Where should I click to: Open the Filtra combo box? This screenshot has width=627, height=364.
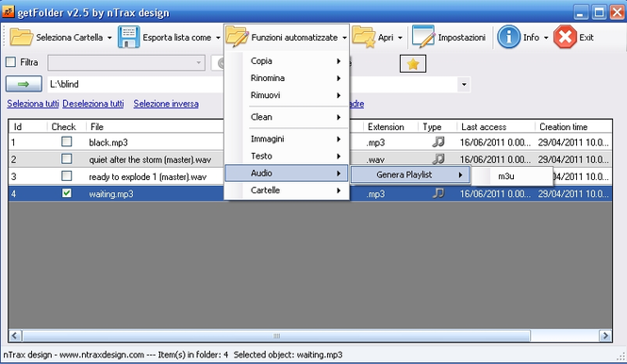(126, 63)
